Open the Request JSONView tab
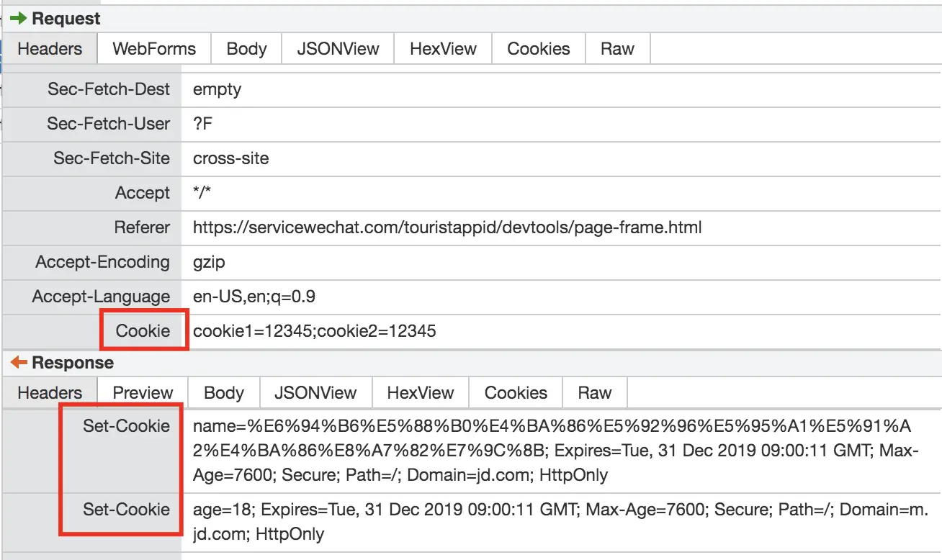This screenshot has width=942, height=560. (x=338, y=49)
